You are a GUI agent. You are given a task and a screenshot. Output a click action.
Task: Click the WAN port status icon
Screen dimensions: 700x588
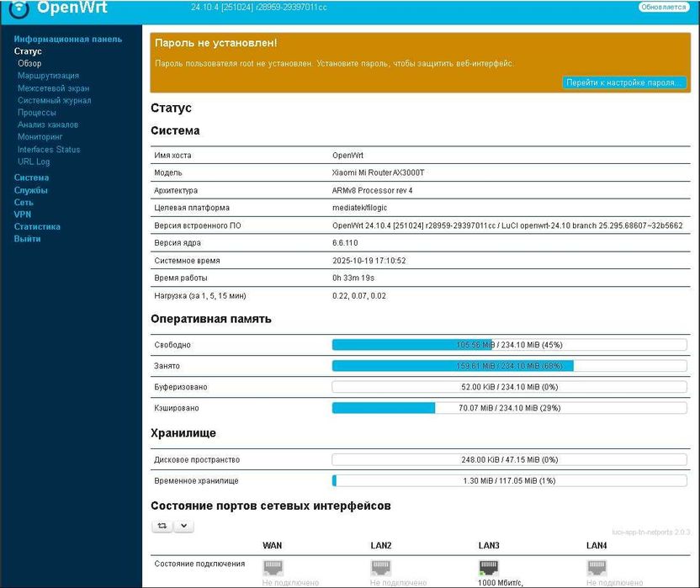[273, 568]
